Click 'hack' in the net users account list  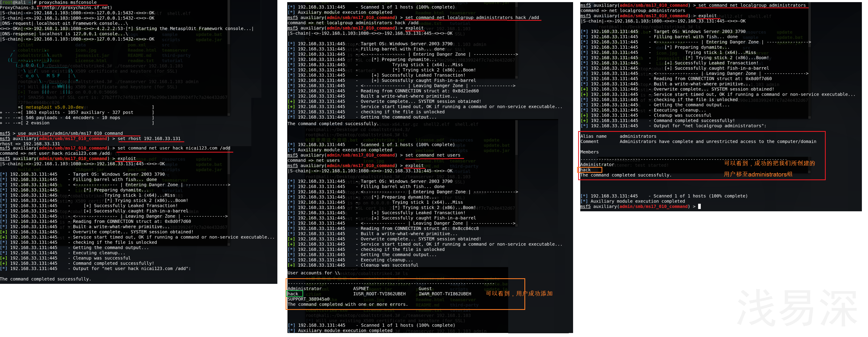point(293,294)
